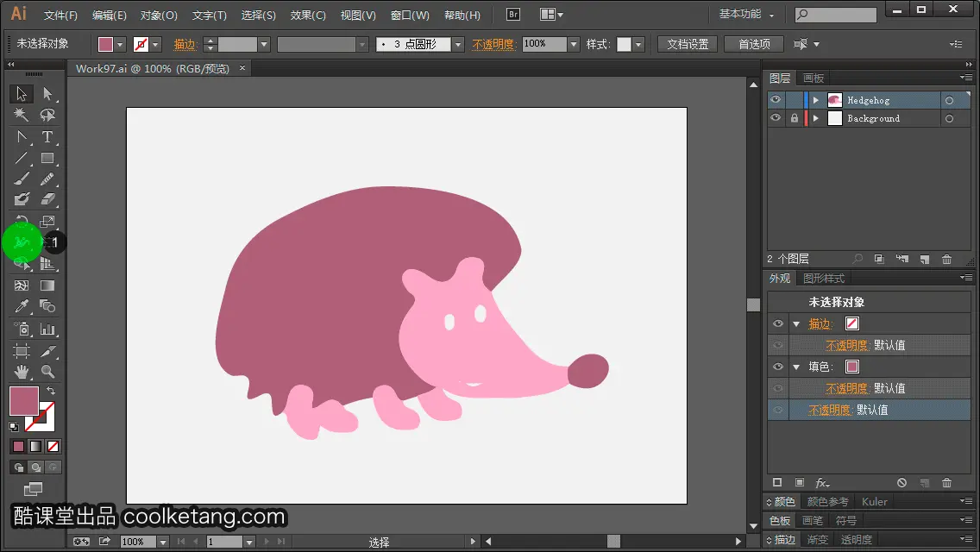
Task: Open the 效果(C) menu
Action: [x=308, y=15]
